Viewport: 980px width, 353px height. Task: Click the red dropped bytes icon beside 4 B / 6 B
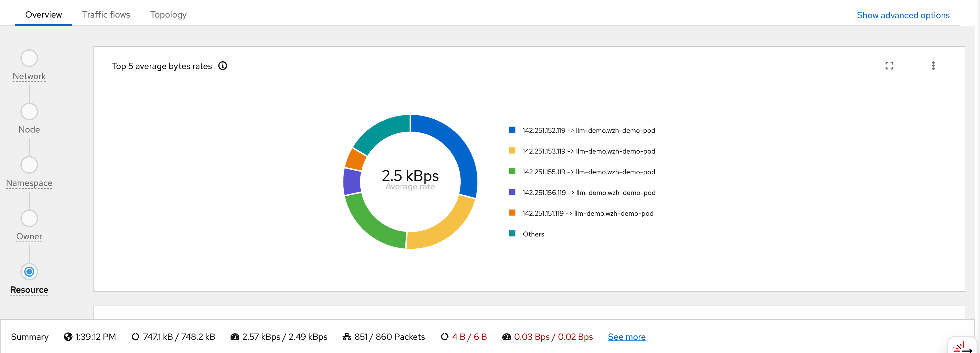click(x=444, y=337)
